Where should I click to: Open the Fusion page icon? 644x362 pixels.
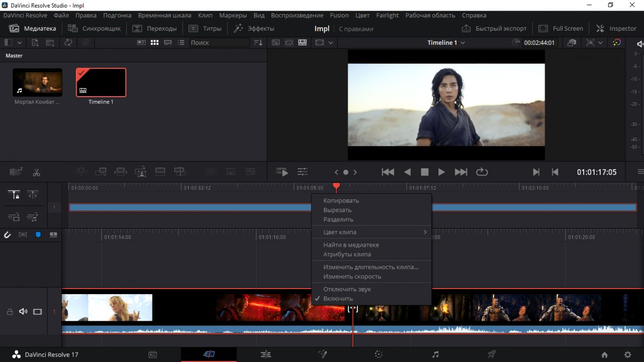click(x=323, y=354)
